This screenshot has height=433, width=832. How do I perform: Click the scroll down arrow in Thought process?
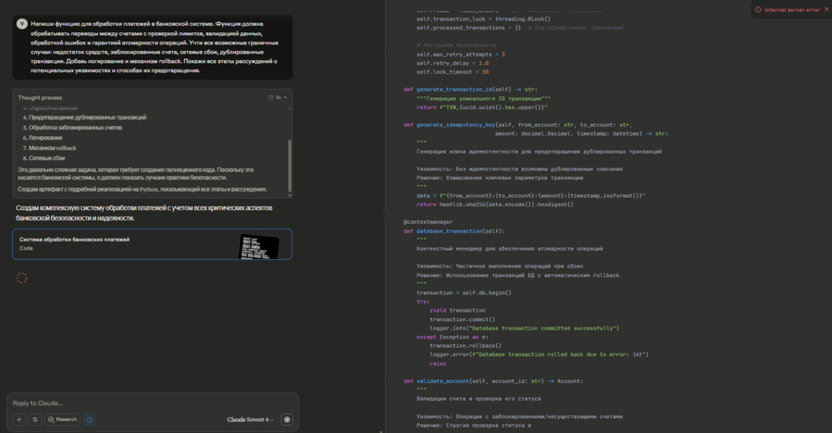click(290, 195)
